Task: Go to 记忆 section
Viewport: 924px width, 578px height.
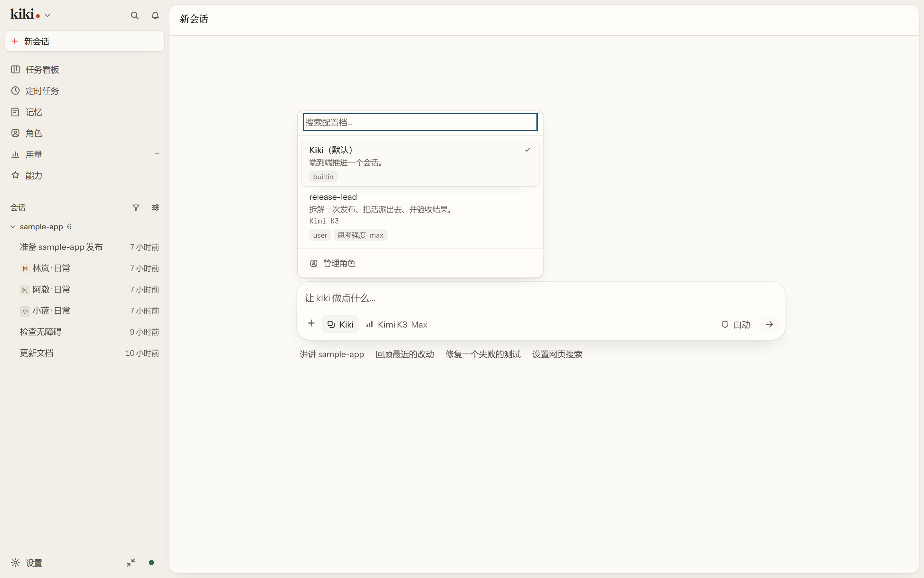Action: (84, 112)
